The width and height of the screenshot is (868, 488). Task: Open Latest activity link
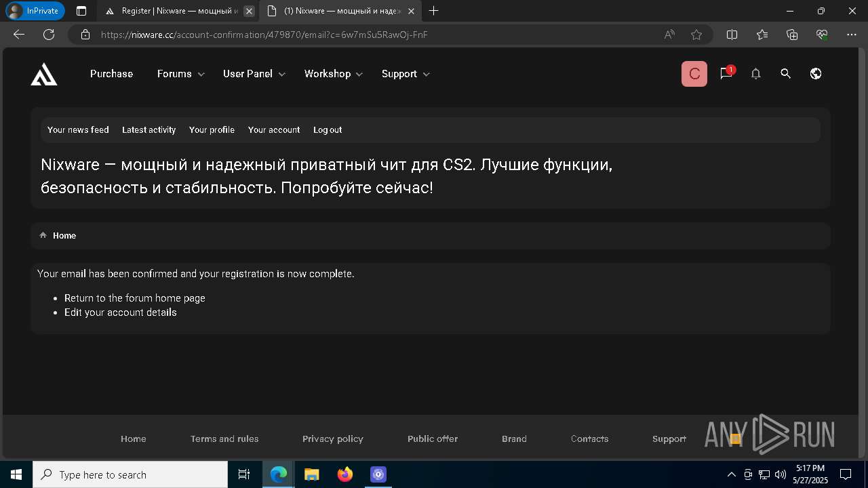click(149, 130)
